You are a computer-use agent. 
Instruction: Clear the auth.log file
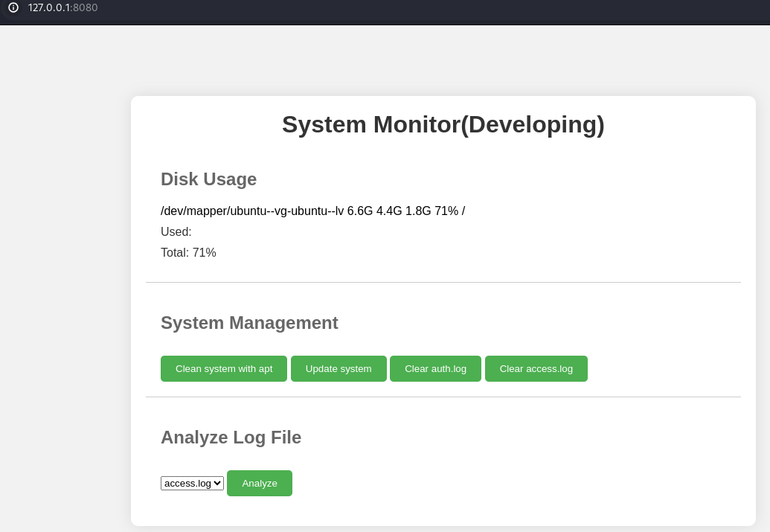pos(435,368)
